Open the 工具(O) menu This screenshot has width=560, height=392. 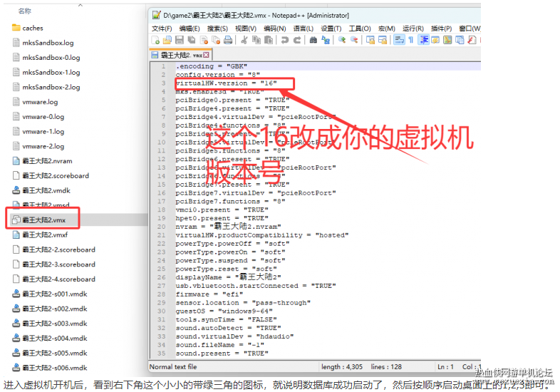coord(360,29)
